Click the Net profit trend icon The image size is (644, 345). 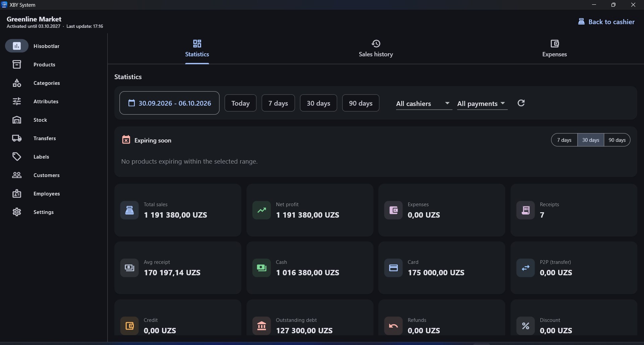coord(262,210)
